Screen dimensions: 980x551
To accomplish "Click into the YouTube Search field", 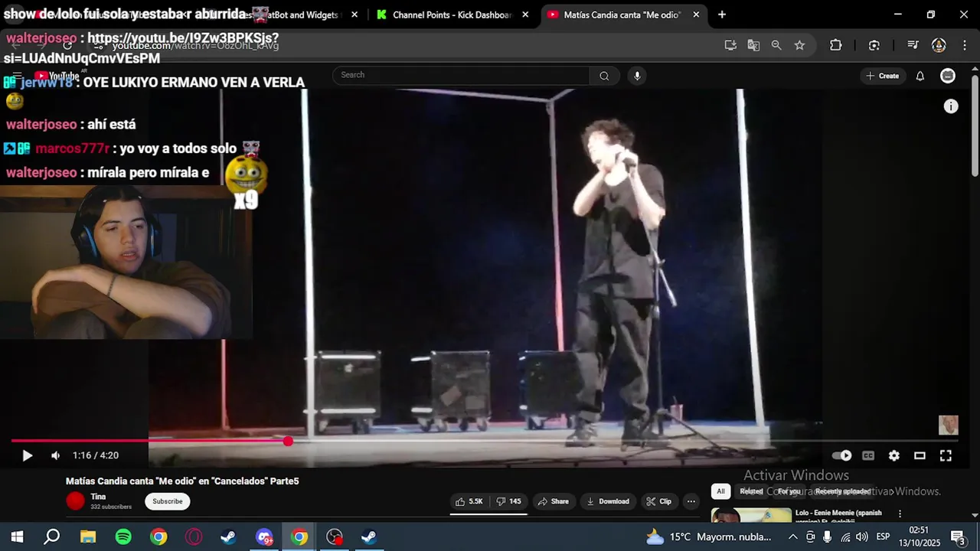I will click(461, 75).
